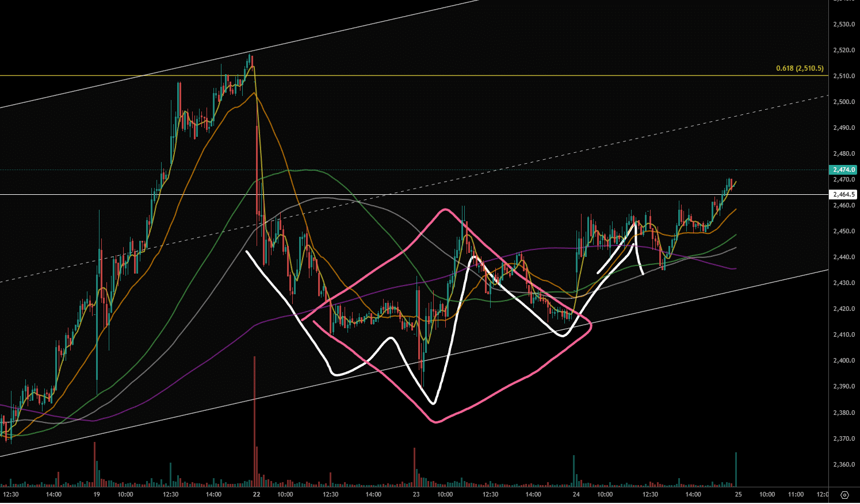The width and height of the screenshot is (860, 504).
Task: Click the 2,360.0 price scale label
Action: click(x=844, y=464)
